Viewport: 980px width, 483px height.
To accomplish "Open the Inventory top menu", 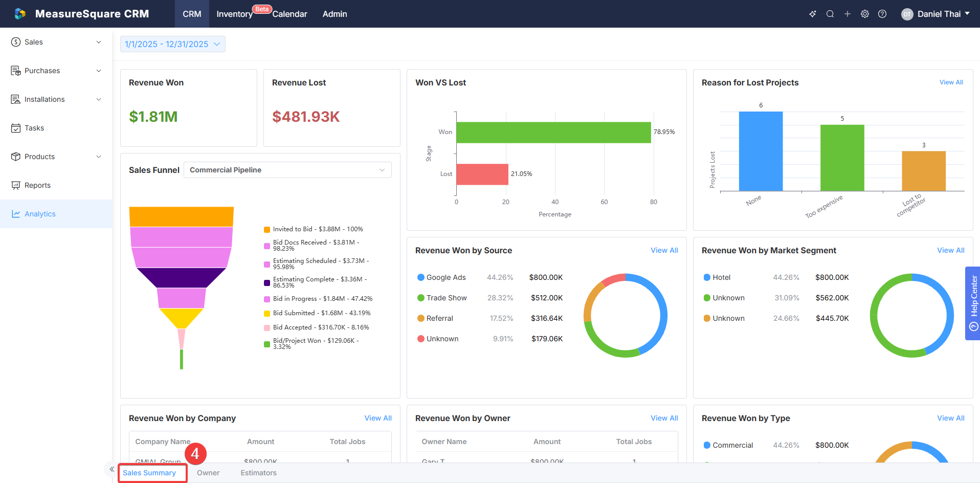I will (234, 14).
